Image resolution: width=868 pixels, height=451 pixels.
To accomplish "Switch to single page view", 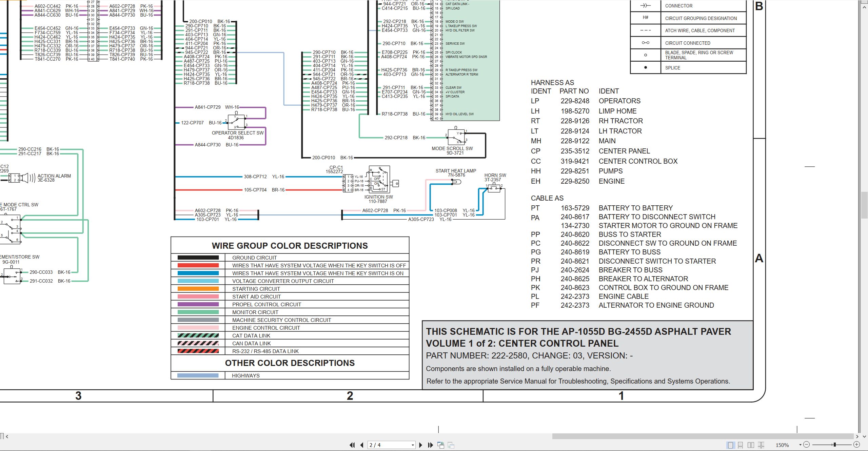I will click(730, 445).
